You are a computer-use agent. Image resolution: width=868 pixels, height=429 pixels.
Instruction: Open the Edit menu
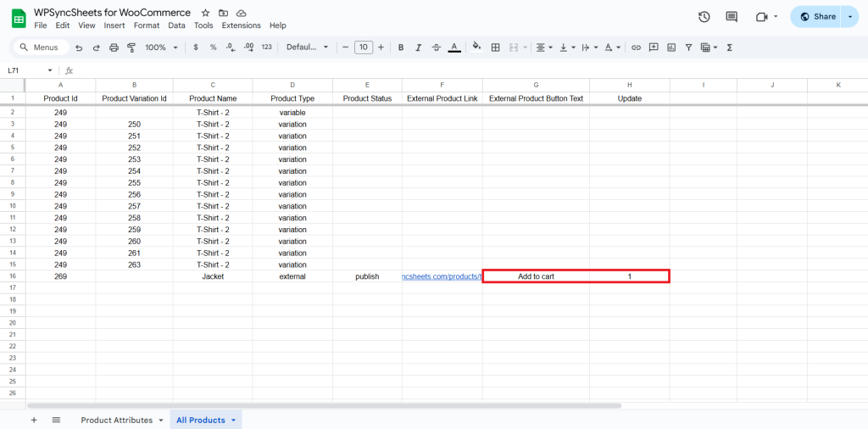point(63,25)
